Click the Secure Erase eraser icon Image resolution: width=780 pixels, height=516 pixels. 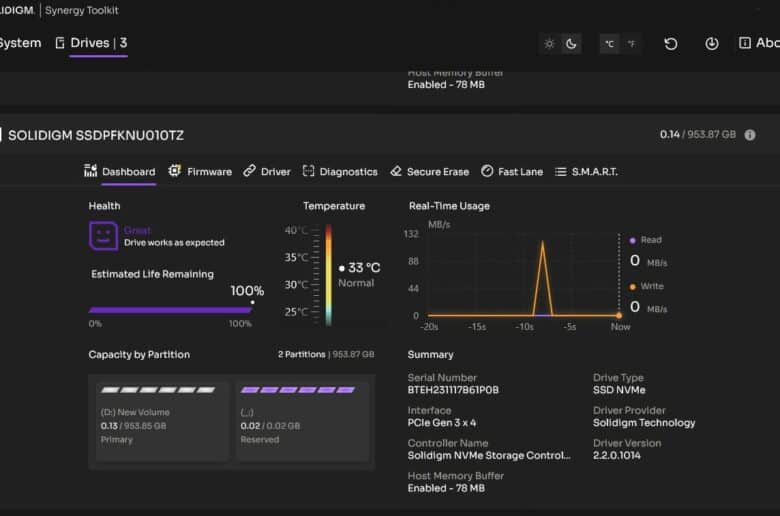tap(396, 171)
